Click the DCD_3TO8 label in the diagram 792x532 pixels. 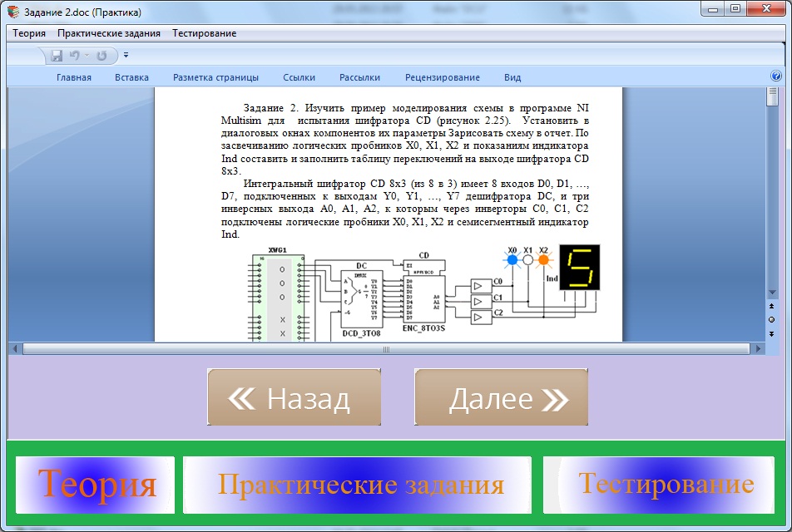pyautogui.click(x=362, y=333)
